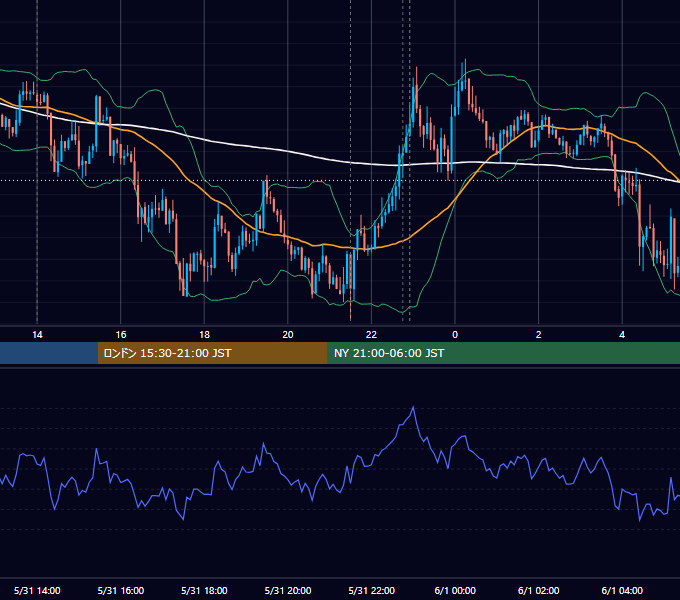This screenshot has height=600, width=680.
Task: Click the oscillator line's highest peak near 23:00
Action: (x=413, y=407)
